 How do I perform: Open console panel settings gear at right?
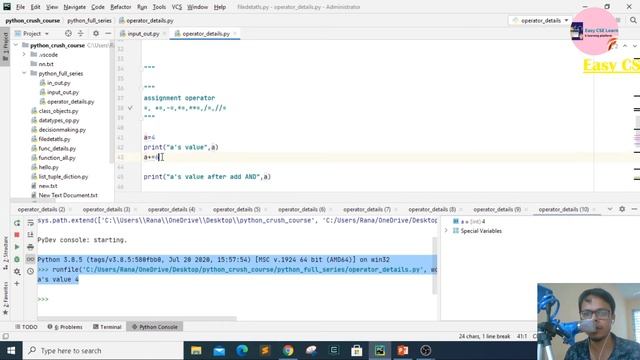(x=622, y=209)
